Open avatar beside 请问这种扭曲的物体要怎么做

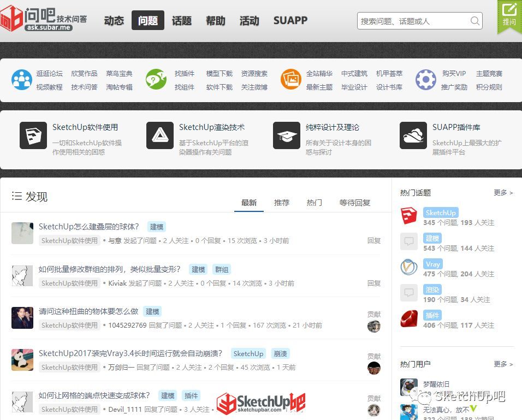click(x=22, y=318)
